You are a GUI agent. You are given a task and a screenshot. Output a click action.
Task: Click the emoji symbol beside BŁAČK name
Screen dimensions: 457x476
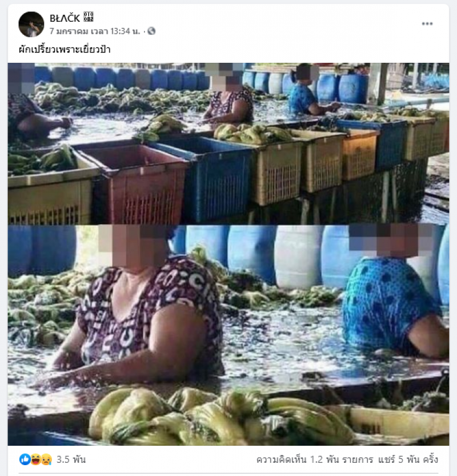(x=89, y=17)
